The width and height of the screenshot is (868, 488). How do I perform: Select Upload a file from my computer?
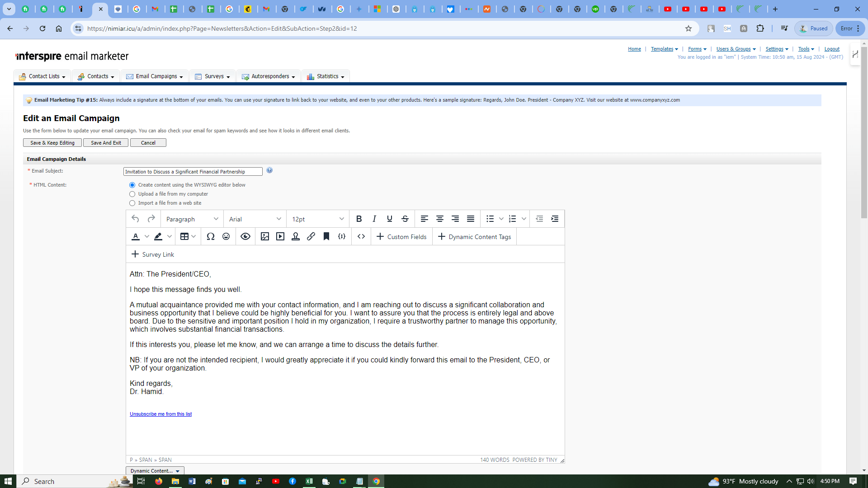point(132,194)
